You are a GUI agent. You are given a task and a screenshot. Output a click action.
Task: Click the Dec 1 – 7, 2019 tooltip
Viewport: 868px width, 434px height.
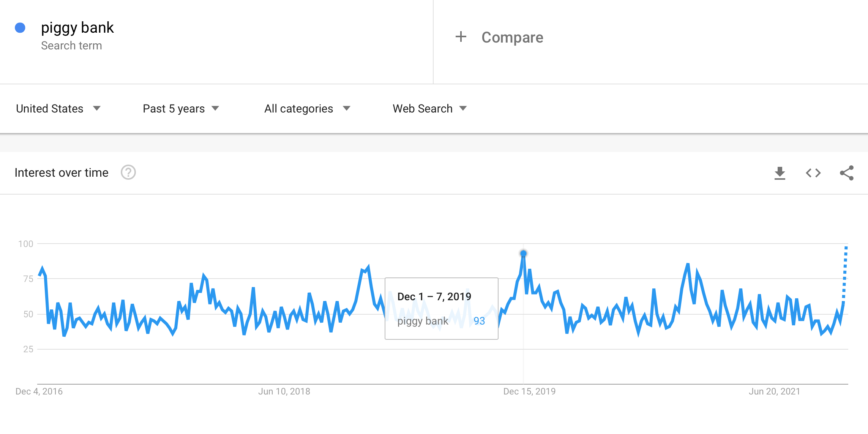(x=442, y=309)
